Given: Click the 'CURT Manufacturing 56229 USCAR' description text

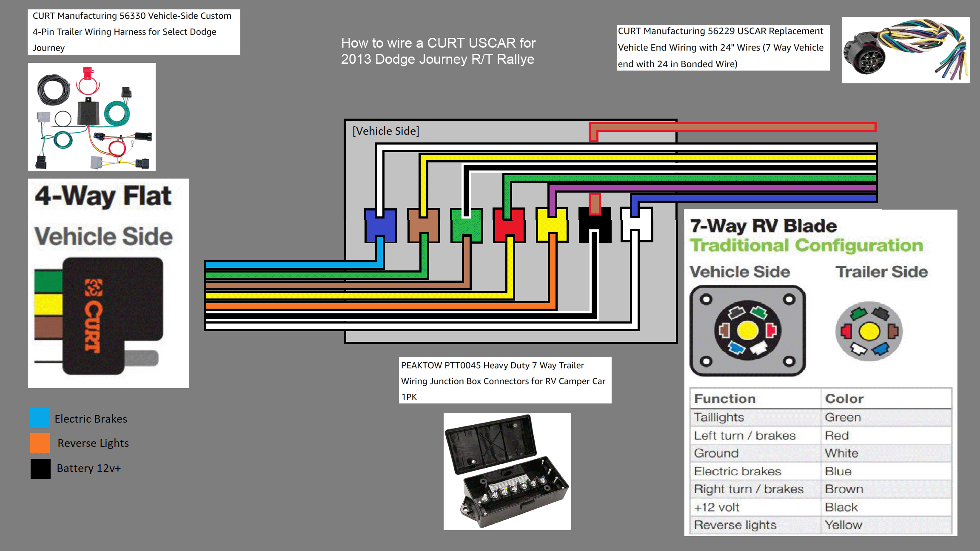Looking at the screenshot, I should tap(723, 48).
